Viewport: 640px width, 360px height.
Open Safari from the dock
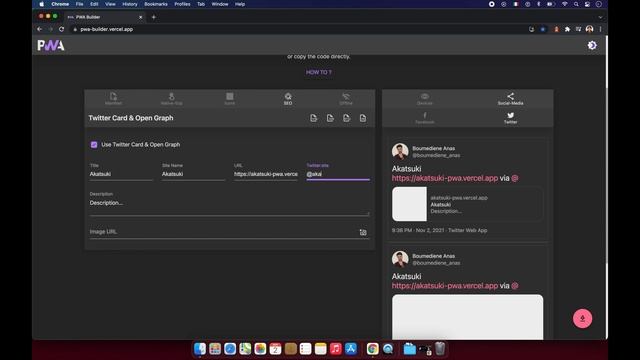pos(230,349)
